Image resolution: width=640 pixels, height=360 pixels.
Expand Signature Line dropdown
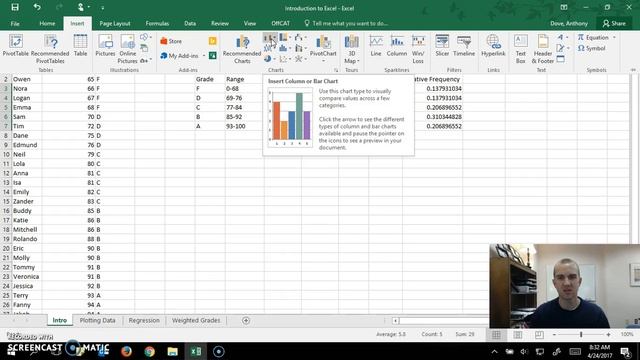pyautogui.click(x=568, y=48)
